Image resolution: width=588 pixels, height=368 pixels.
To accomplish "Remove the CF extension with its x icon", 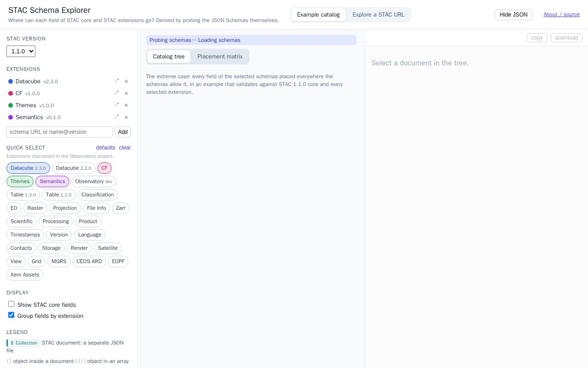I will 126,93.
